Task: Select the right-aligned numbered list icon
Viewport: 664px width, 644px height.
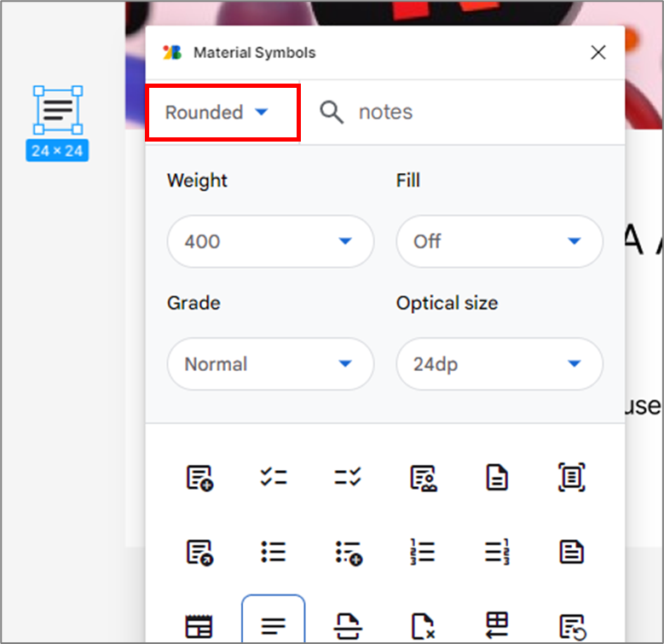Action: point(497,552)
